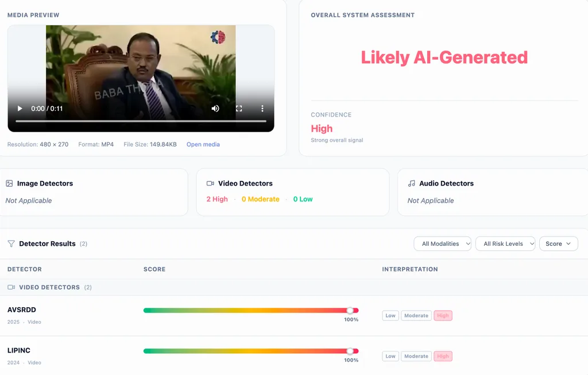The width and height of the screenshot is (588, 375).
Task: Collapse the VIDEO DETECTORS group row
Action: (x=294, y=287)
